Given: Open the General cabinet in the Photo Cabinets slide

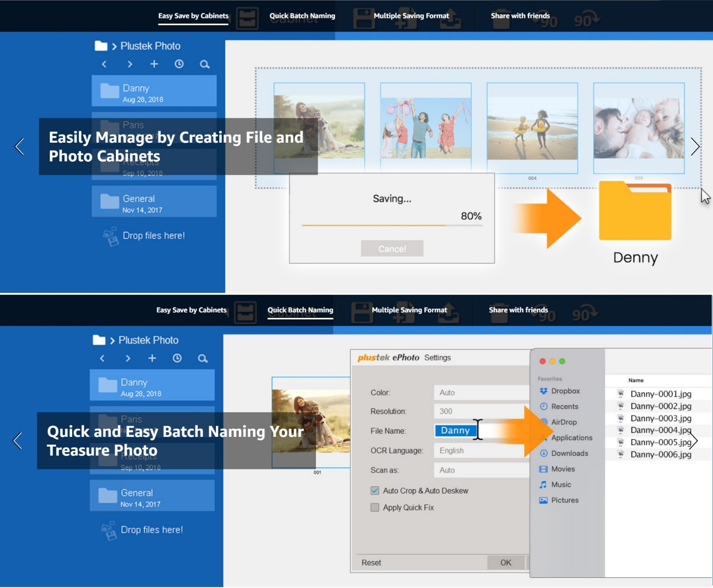Looking at the screenshot, I should tap(154, 201).
